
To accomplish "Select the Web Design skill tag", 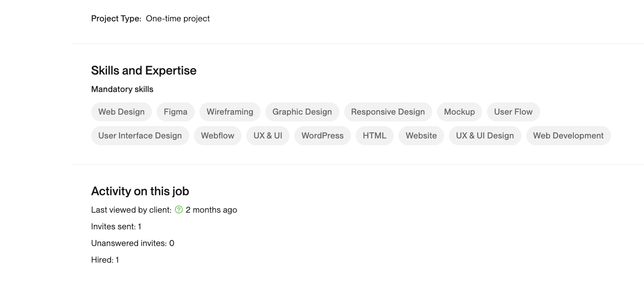I will coord(121,112).
